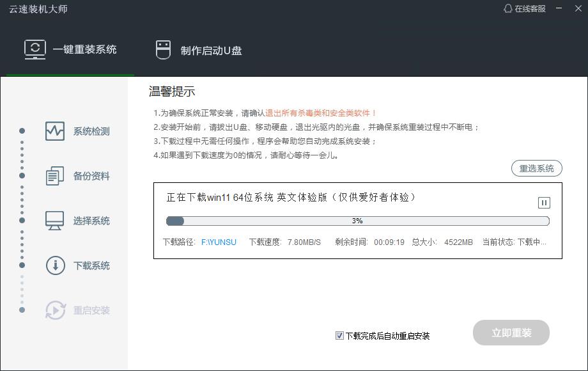Click the 下载系统 download arrow icon
Screen dimensions: 588x371
[56, 265]
